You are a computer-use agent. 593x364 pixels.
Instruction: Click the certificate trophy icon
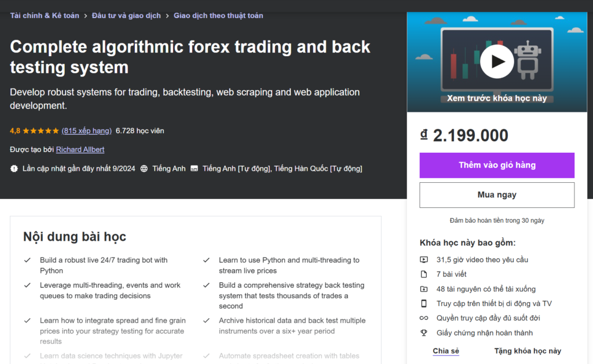click(424, 333)
